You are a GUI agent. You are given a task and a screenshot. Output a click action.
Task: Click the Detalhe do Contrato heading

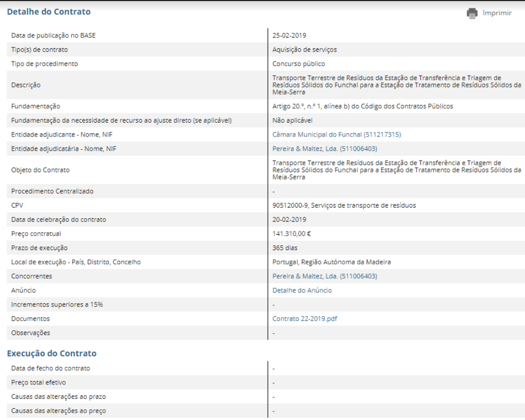(49, 12)
